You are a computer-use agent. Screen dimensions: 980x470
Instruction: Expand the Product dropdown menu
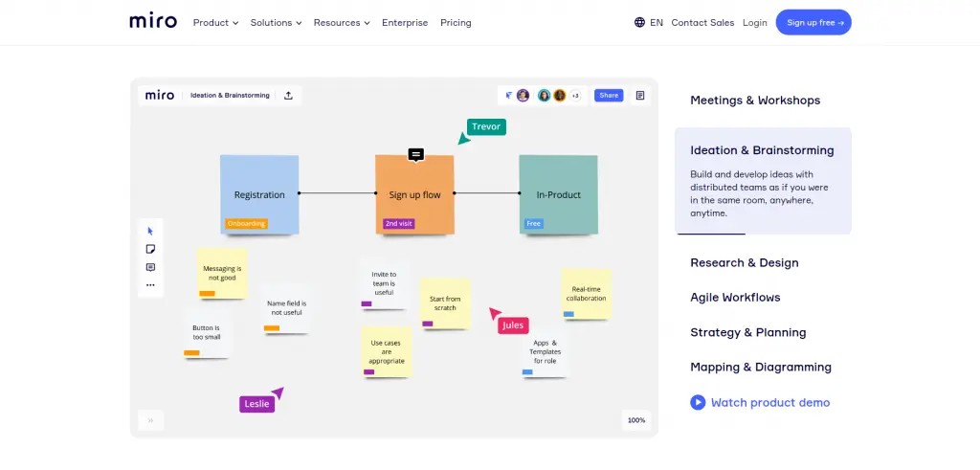pyautogui.click(x=215, y=23)
